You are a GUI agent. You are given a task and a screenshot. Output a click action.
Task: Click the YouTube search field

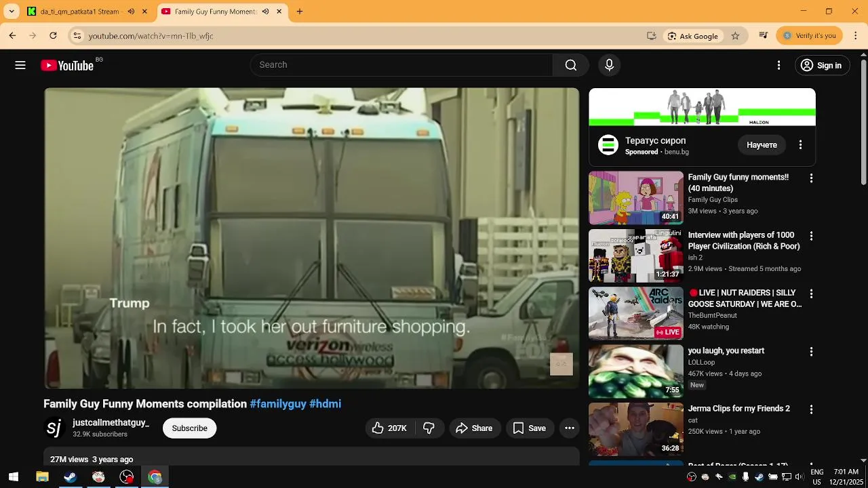401,65
